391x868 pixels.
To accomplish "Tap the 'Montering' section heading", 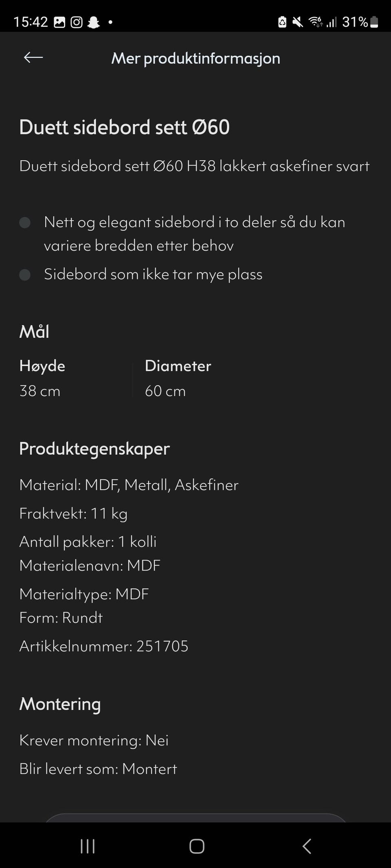I will pyautogui.click(x=60, y=704).
